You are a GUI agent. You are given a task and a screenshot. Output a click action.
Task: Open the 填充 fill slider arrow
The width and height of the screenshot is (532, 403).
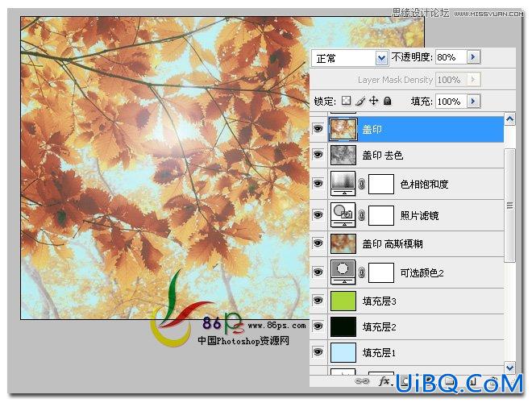tap(474, 101)
